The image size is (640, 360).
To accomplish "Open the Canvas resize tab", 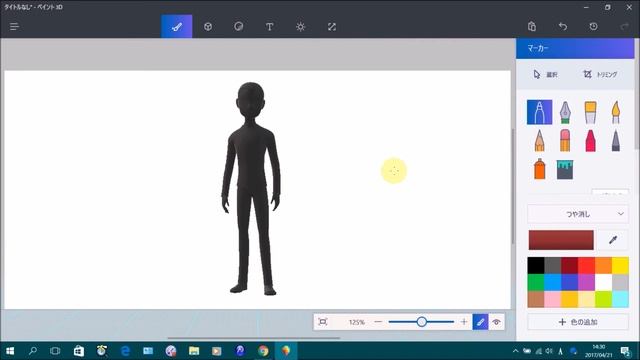I will (331, 27).
